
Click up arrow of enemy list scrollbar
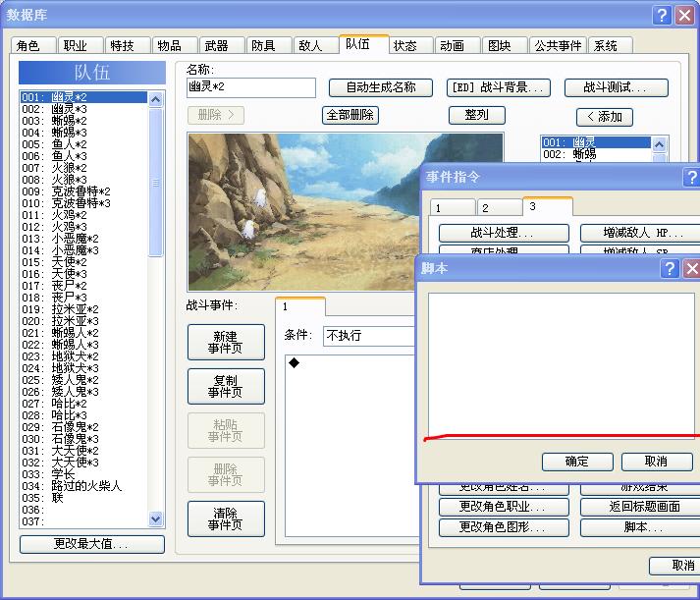point(659,144)
